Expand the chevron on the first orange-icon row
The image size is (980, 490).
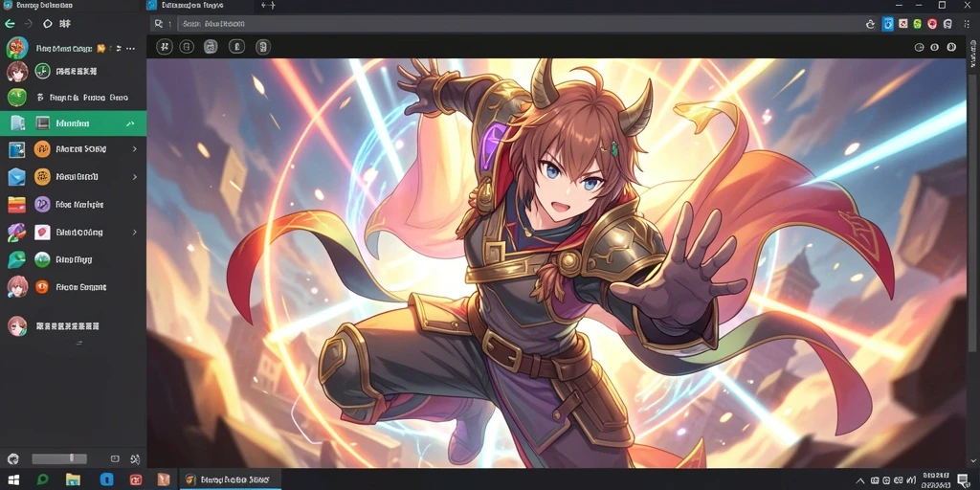134,149
